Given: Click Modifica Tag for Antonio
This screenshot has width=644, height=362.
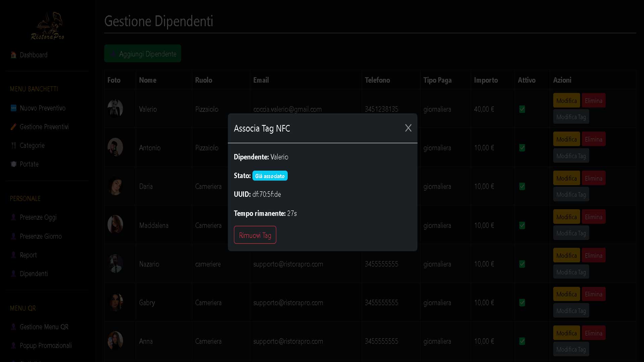Looking at the screenshot, I should tap(571, 156).
